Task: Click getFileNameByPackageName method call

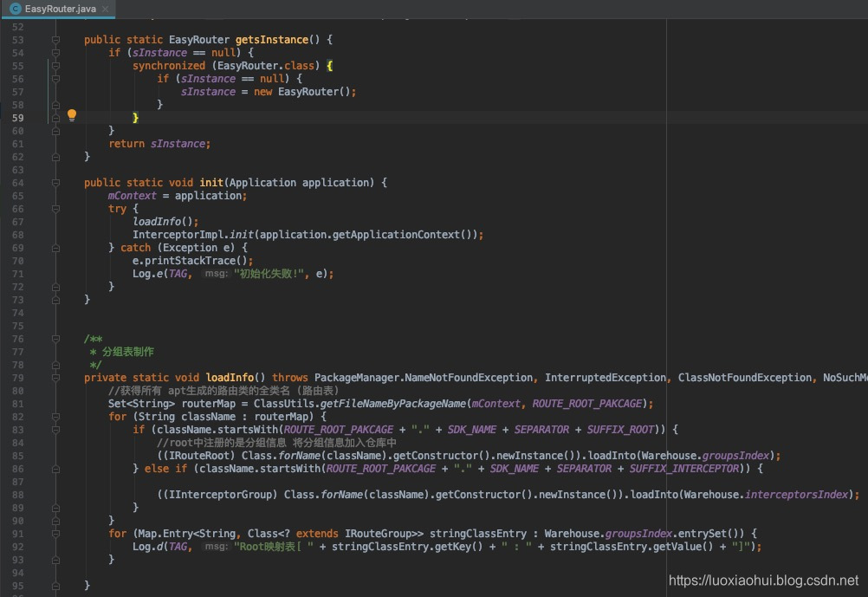Action: (393, 404)
